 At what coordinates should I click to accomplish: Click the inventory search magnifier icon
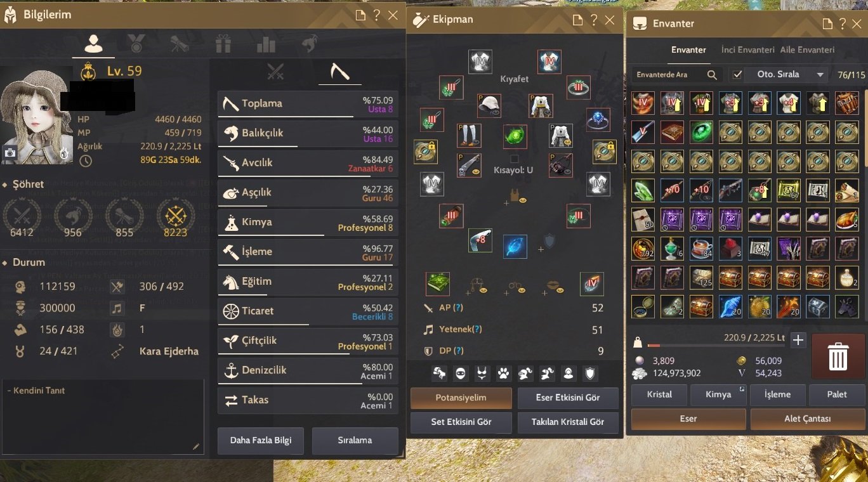pos(712,75)
